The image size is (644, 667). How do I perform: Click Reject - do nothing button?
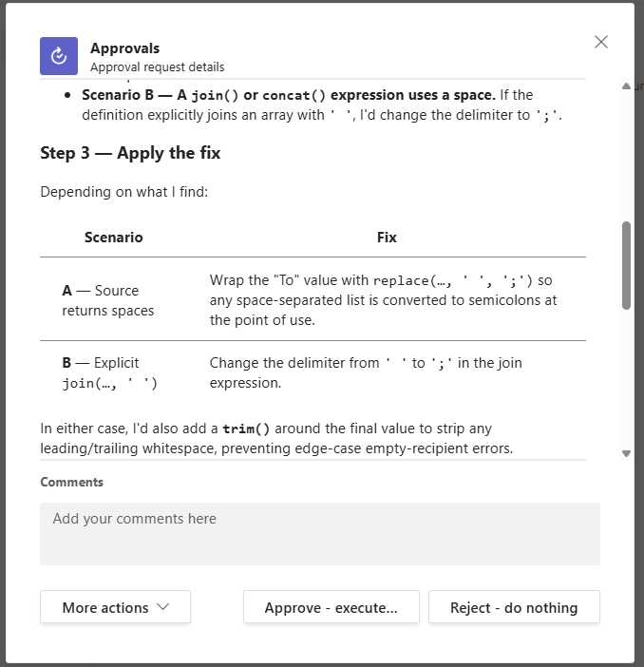[514, 607]
